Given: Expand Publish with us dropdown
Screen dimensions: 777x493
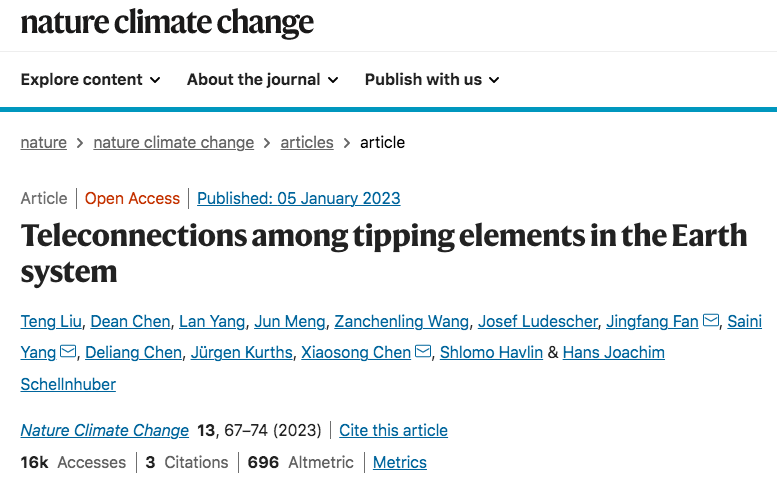Looking at the screenshot, I should click(432, 79).
